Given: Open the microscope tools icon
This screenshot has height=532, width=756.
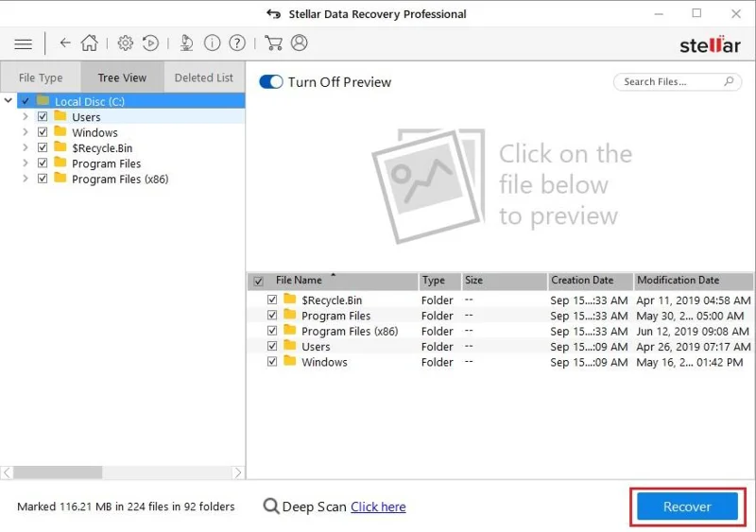Looking at the screenshot, I should tap(186, 43).
